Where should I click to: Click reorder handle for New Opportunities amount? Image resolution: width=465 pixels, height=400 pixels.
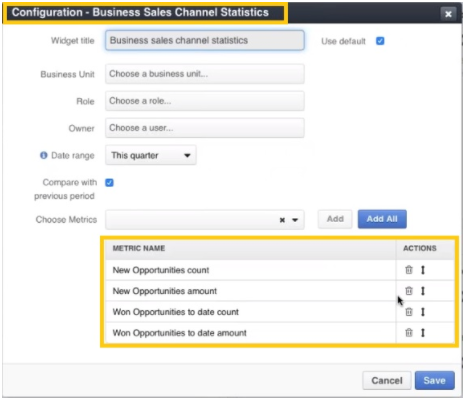423,291
